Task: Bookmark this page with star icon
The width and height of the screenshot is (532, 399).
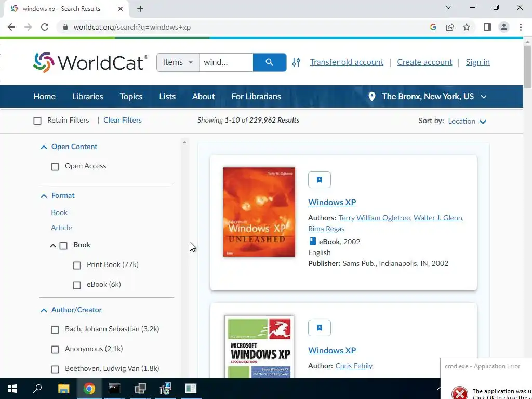Action: (x=467, y=27)
